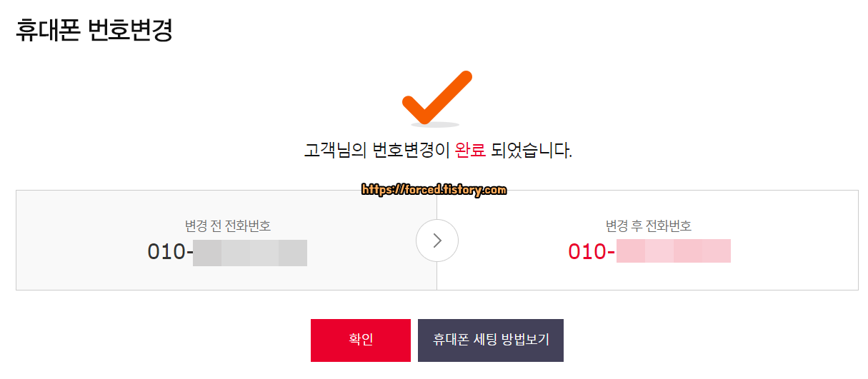The image size is (868, 379).
Task: Click the red 완료 word in the message
Action: click(470, 151)
